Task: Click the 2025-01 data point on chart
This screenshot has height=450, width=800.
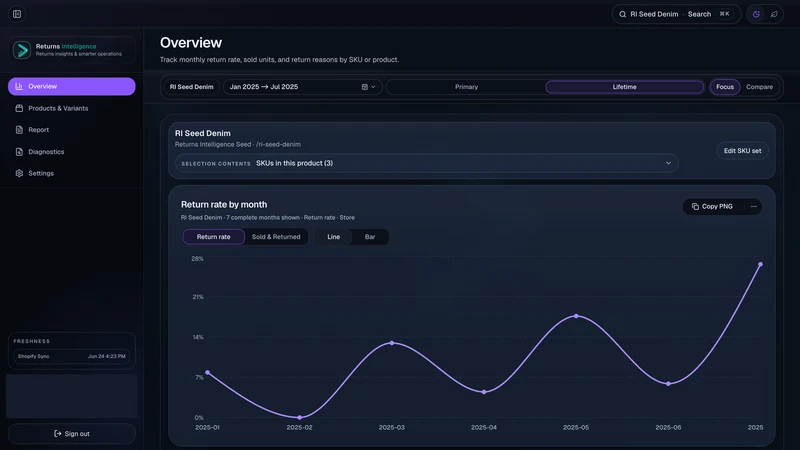Action: (208, 372)
